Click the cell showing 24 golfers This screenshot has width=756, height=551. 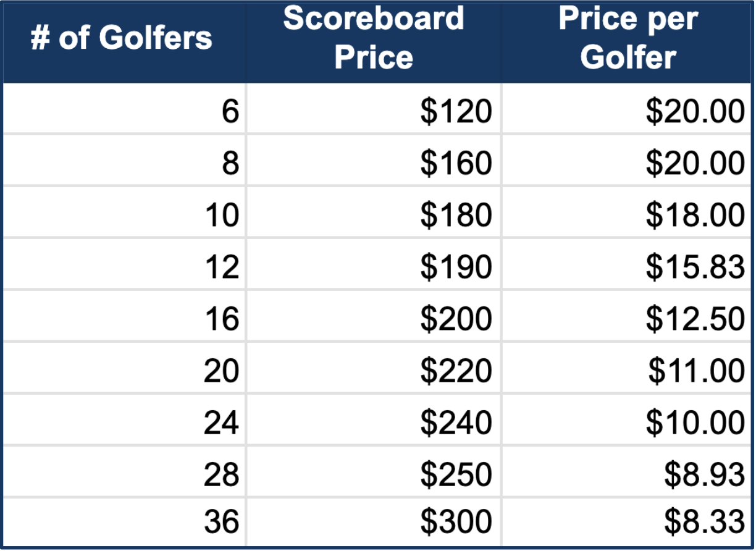pyautogui.click(x=221, y=423)
